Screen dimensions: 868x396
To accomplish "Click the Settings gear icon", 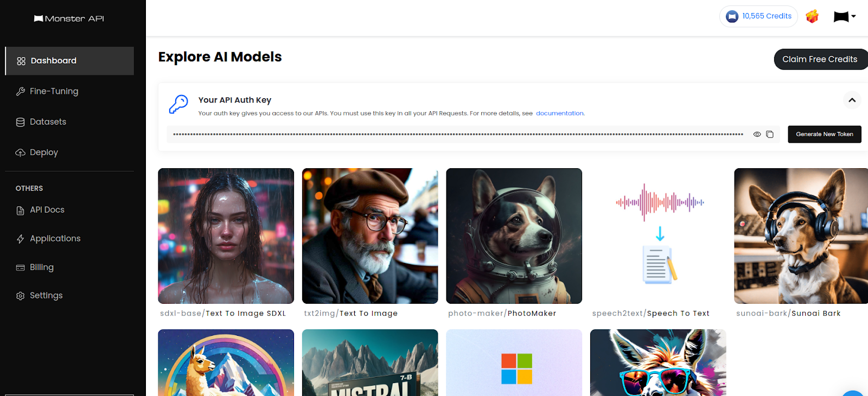I will tap(21, 296).
